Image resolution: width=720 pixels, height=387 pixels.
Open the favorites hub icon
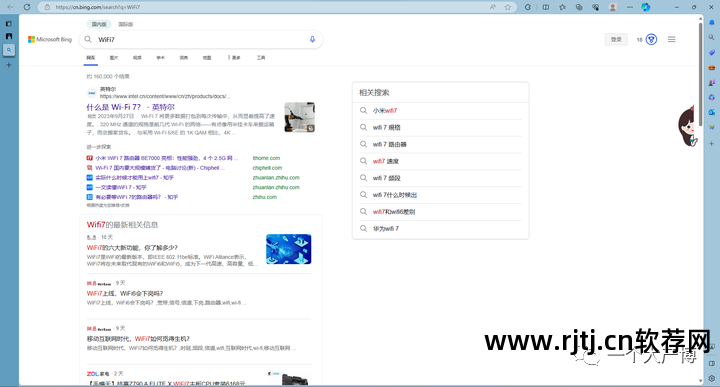click(562, 7)
